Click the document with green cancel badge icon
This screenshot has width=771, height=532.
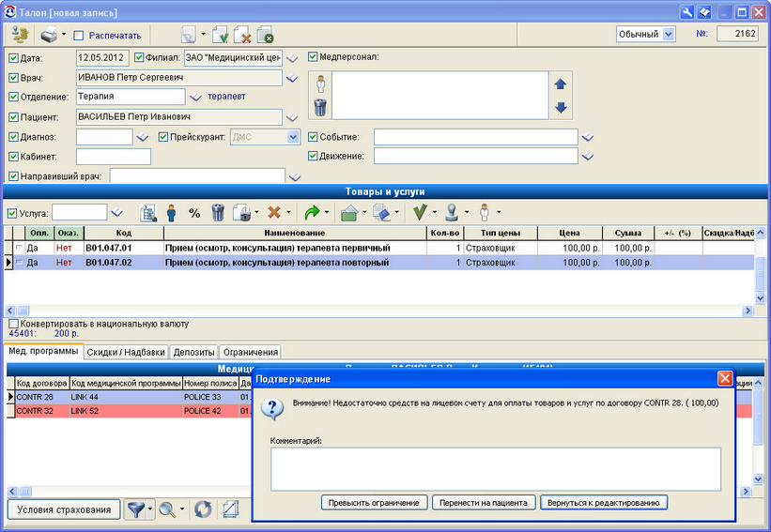pos(265,35)
